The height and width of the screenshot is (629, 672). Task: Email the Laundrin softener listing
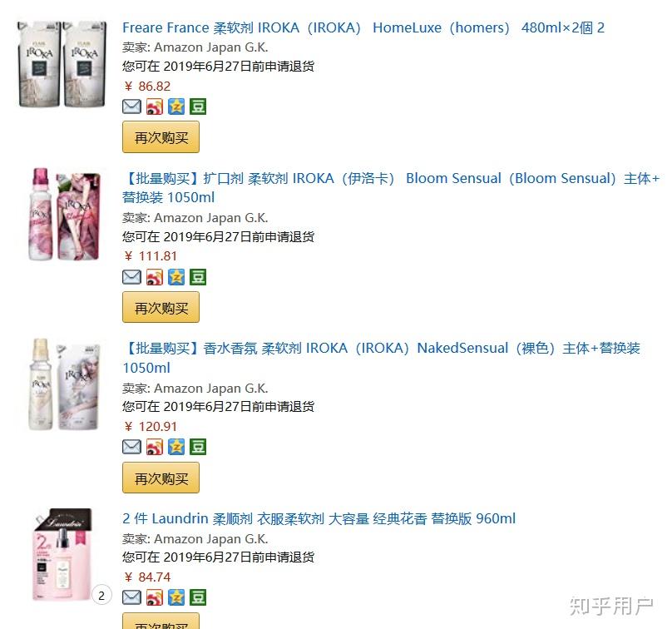click(x=131, y=597)
